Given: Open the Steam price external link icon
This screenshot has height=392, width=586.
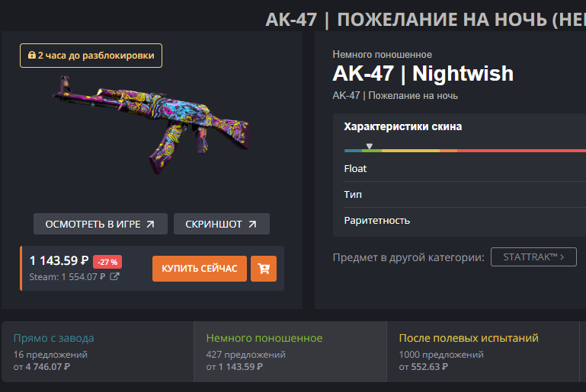Looking at the screenshot, I should (114, 276).
